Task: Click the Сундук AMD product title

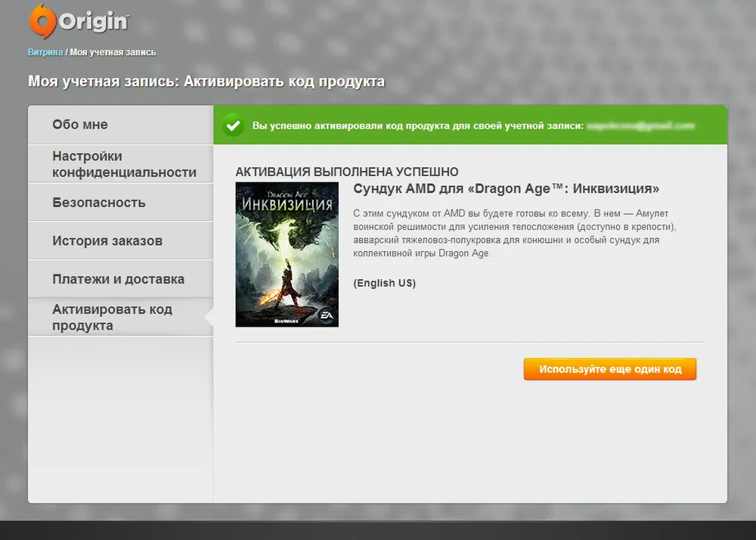Action: pyautogui.click(x=507, y=188)
